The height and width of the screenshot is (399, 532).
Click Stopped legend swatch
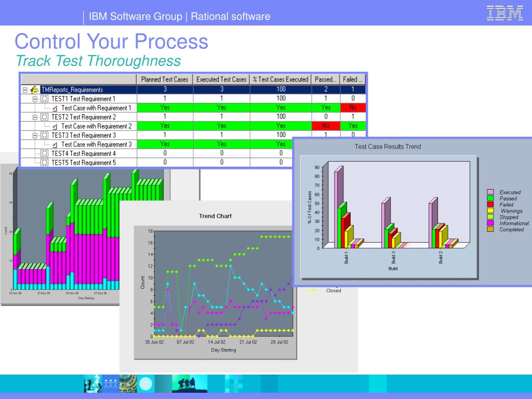point(490,217)
